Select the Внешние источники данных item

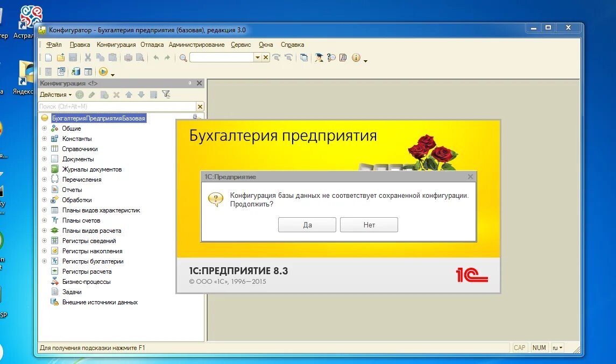tap(100, 302)
